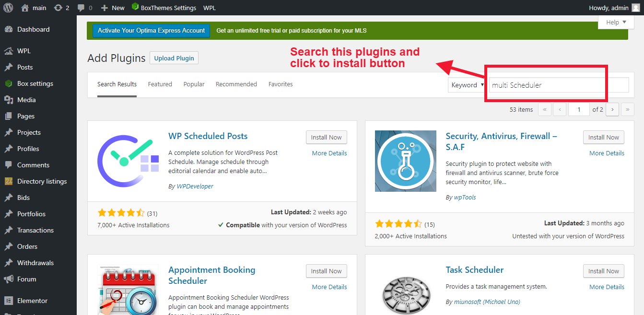Screen dimensions: 644x315
Task: Open the Task Scheduler plugin title link
Action: pyautogui.click(x=475, y=270)
